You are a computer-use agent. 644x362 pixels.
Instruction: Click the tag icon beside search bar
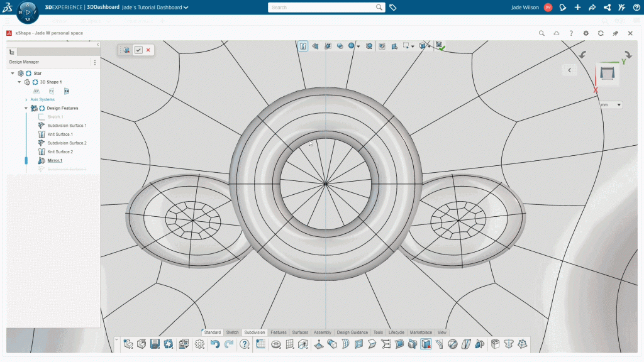point(393,8)
